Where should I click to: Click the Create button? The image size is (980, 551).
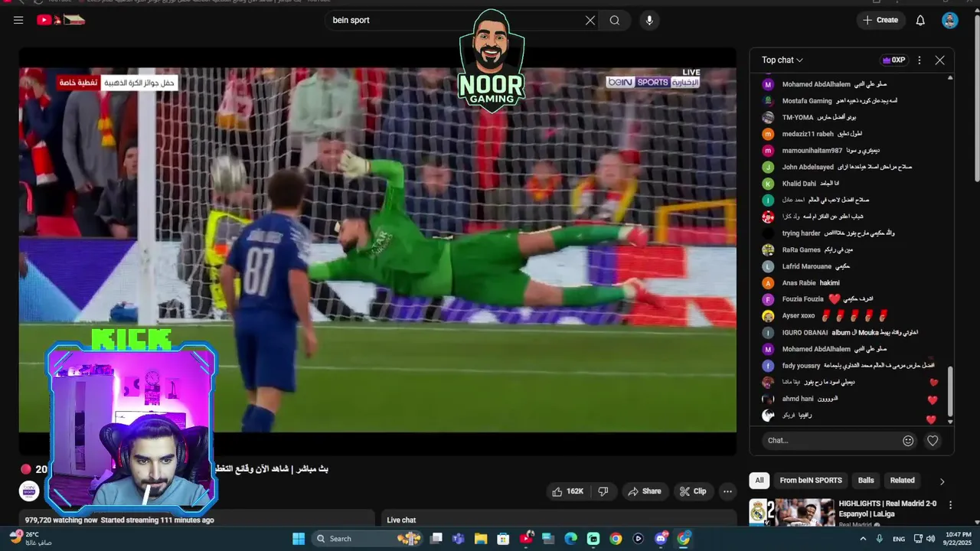coord(880,21)
